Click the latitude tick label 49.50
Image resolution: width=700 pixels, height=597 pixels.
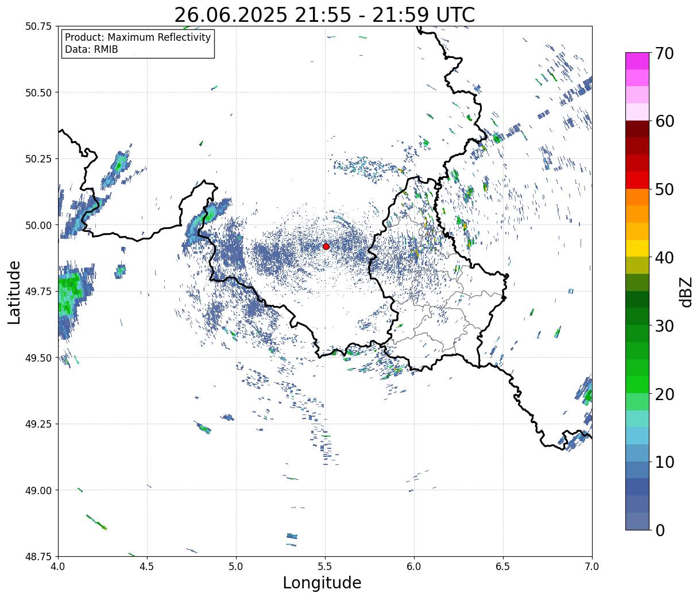(x=38, y=358)
